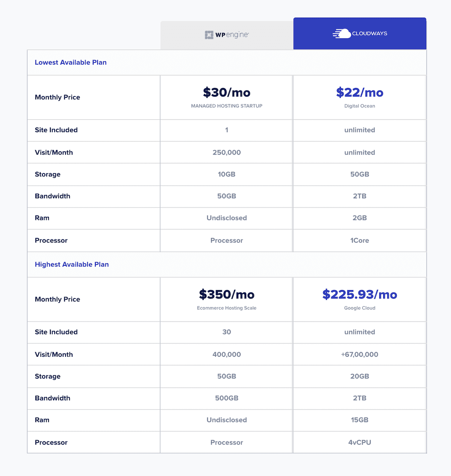Click the $225.93/mo Google Cloud price
Screen dimensions: 451x476
pyautogui.click(x=359, y=295)
